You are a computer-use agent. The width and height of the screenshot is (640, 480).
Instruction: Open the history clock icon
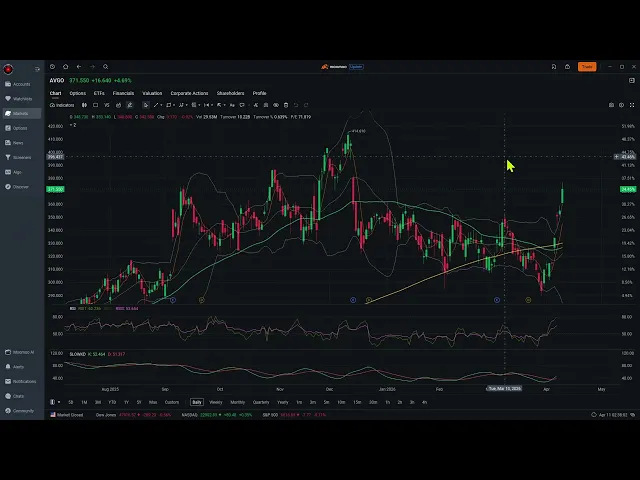click(x=52, y=67)
